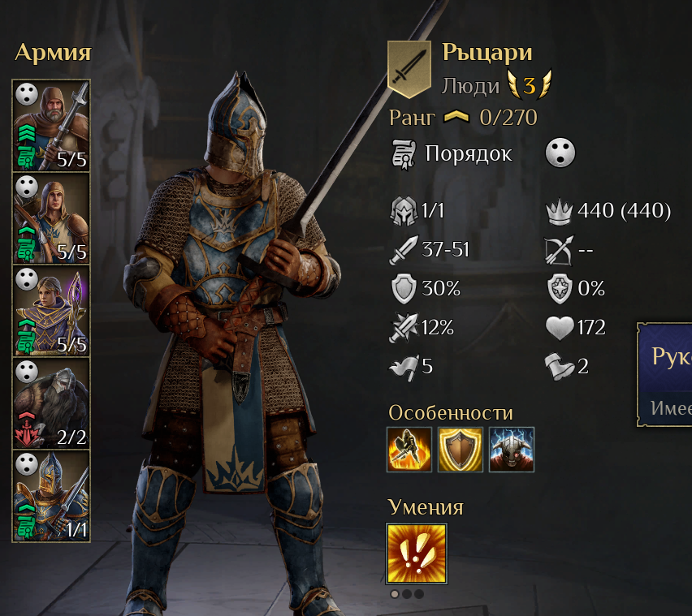Select the purple-robed mage unit portrait
Viewport: 692px width, 616px height.
point(51,311)
